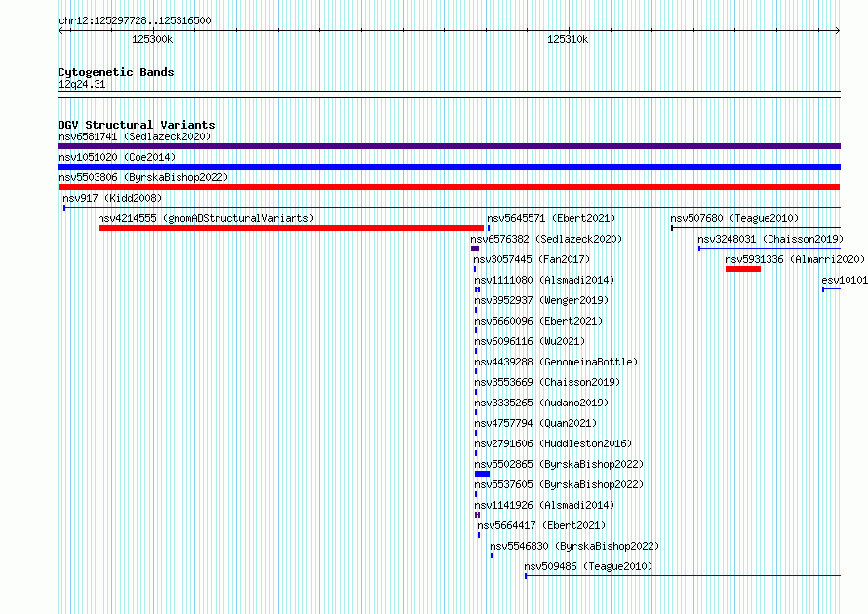
Task: Open nsv5660096 (Ebert2021) variant label
Action: (x=538, y=321)
